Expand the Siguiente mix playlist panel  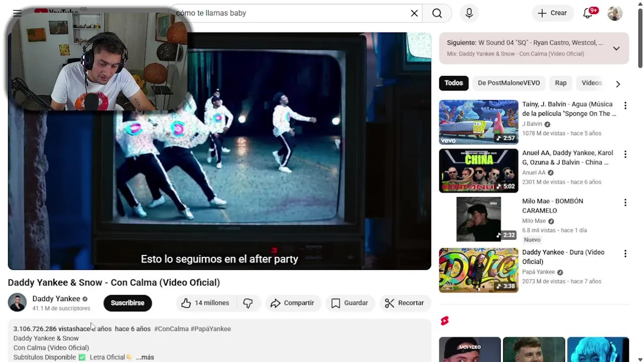coord(616,48)
